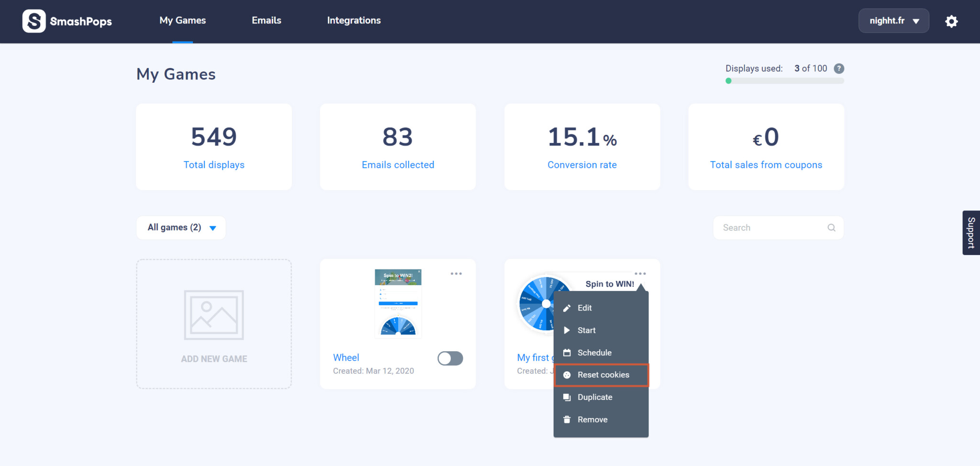This screenshot has width=980, height=466.
Task: Click three-dot menu on Spin to WIN card
Action: [640, 274]
